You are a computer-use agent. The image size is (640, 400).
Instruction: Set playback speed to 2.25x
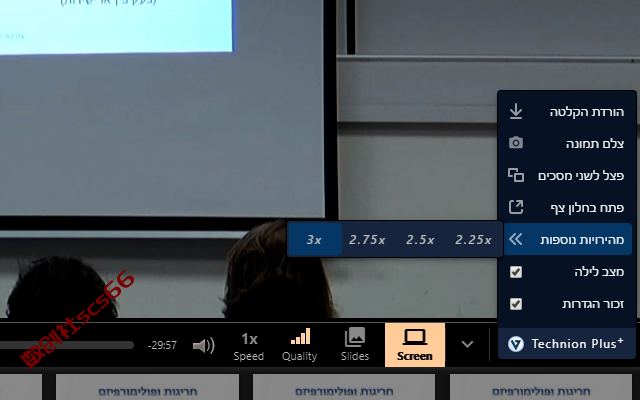click(x=473, y=240)
